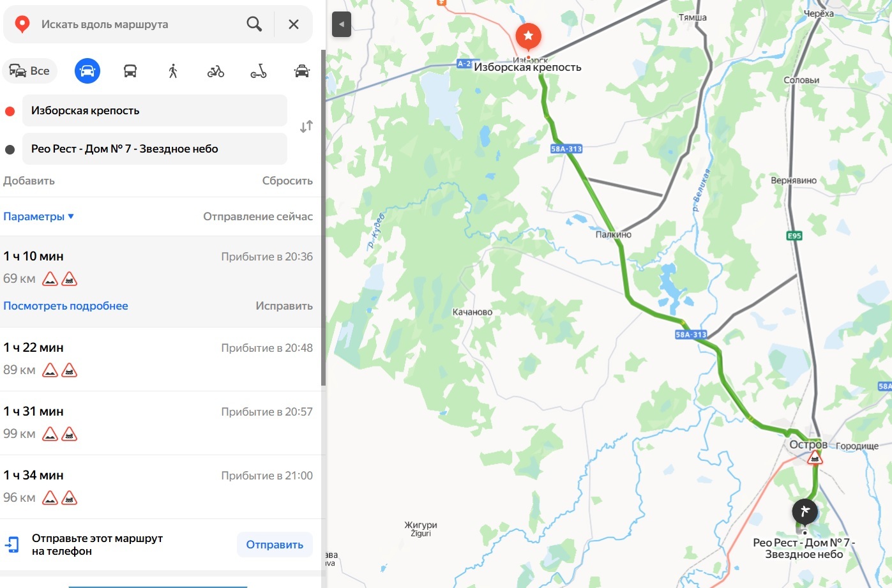The image size is (892, 588).
Task: Click the panel's vertical scrollbar
Action: (x=323, y=217)
